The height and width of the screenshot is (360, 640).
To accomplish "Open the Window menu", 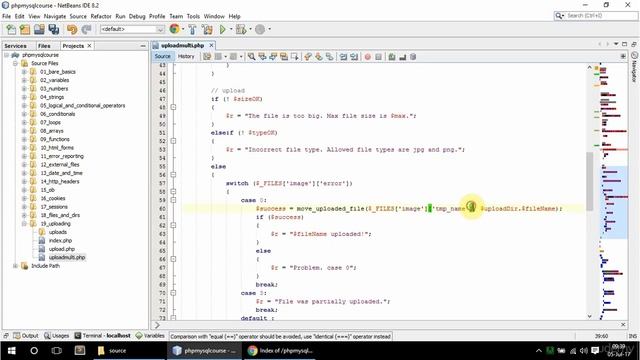I will coord(214,16).
